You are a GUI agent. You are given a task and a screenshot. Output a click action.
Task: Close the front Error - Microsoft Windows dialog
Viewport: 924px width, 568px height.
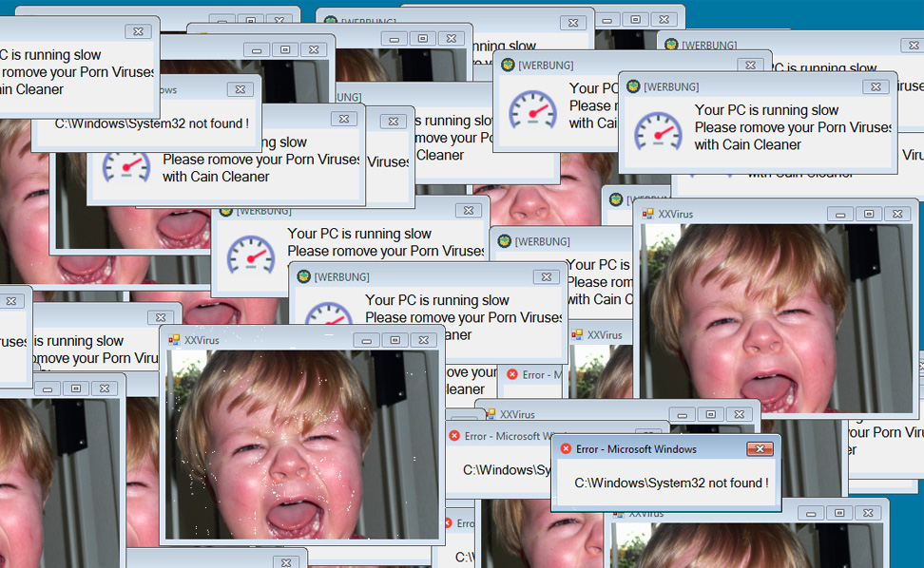[760, 449]
